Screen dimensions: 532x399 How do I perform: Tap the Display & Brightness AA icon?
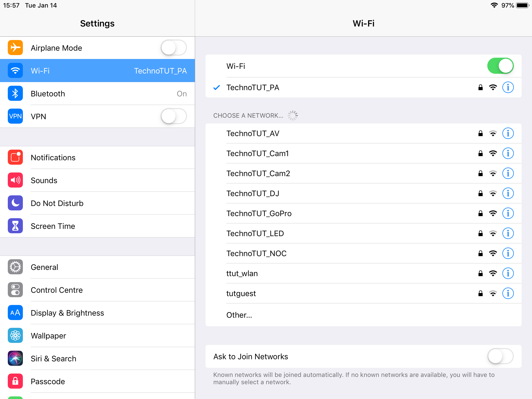point(15,313)
